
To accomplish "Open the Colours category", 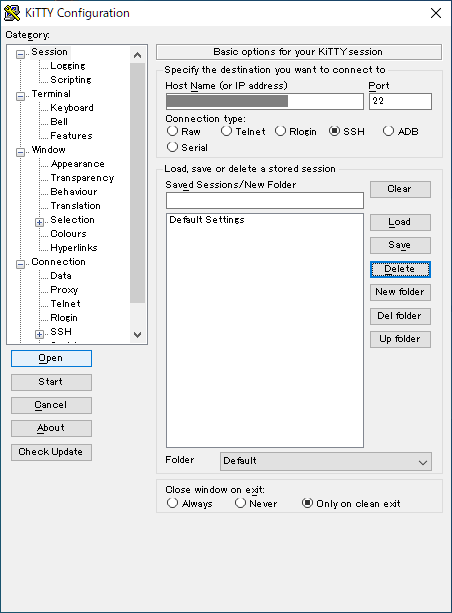I will pos(68,234).
